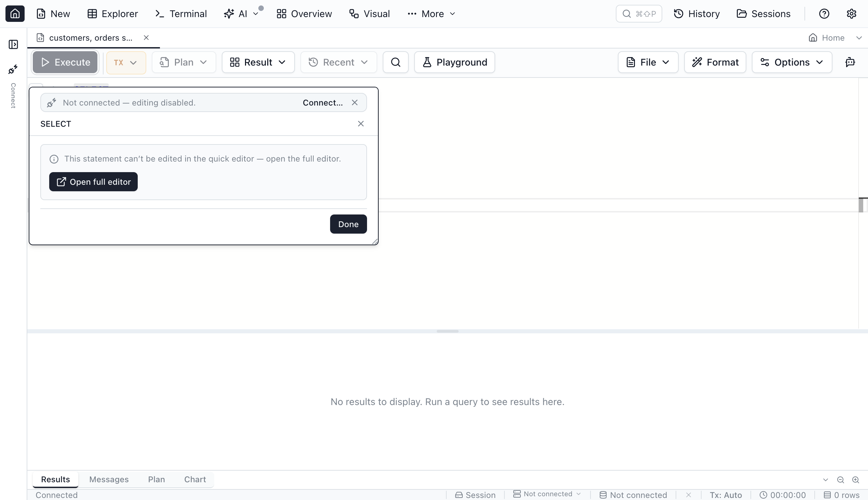Zoom out the results view
Image resolution: width=868 pixels, height=500 pixels.
[x=841, y=480]
